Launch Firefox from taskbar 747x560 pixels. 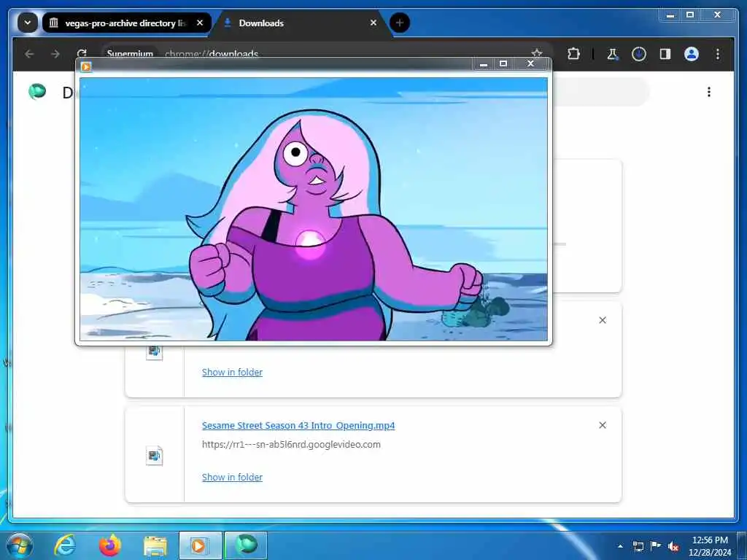pyautogui.click(x=110, y=545)
